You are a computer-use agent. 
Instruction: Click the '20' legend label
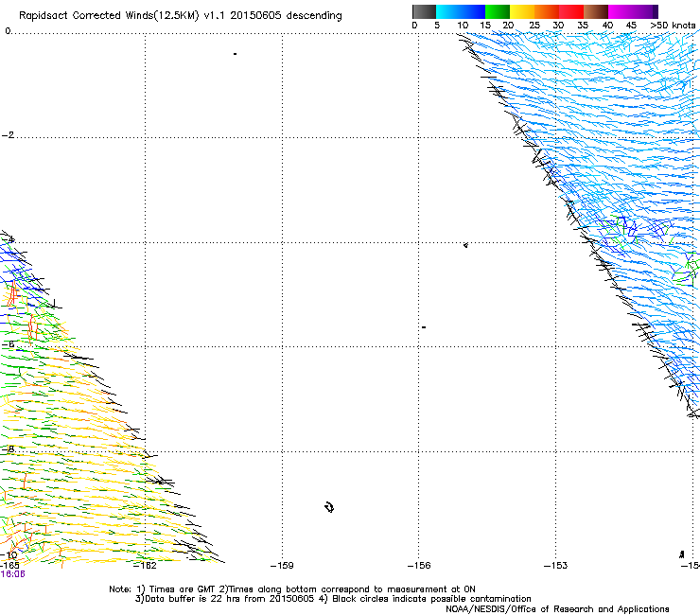tap(508, 25)
